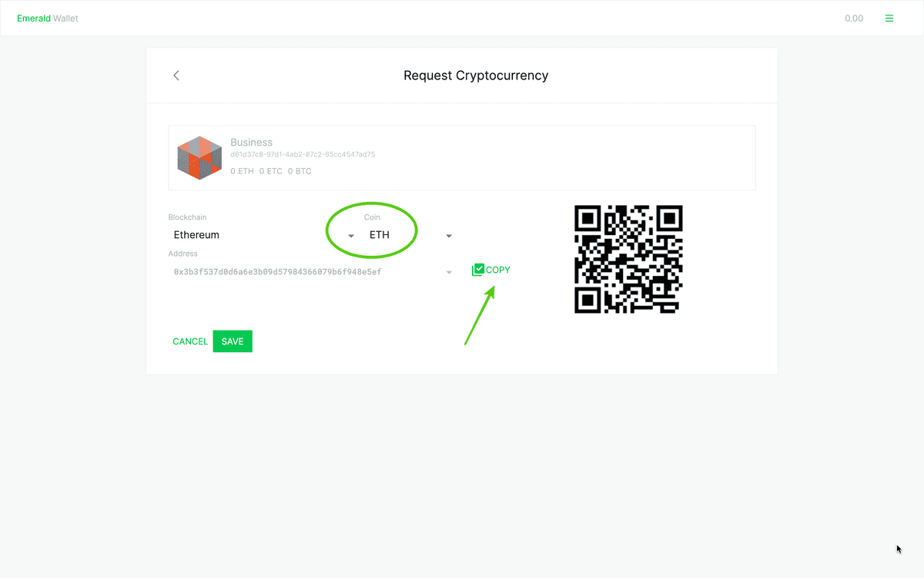Click the Business account name
Screen dimensions: 924x578
pyautogui.click(x=252, y=142)
